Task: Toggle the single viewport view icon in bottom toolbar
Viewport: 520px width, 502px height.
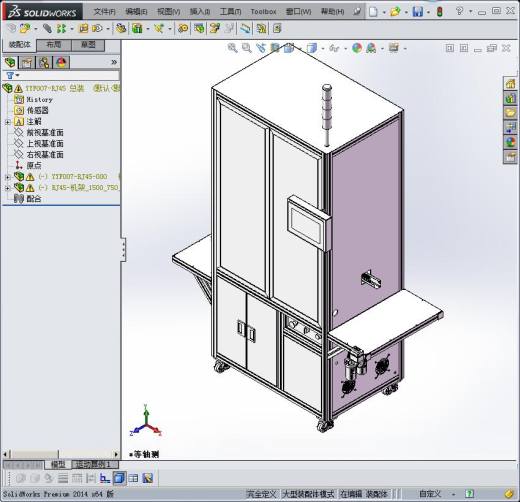Action: tap(119, 478)
